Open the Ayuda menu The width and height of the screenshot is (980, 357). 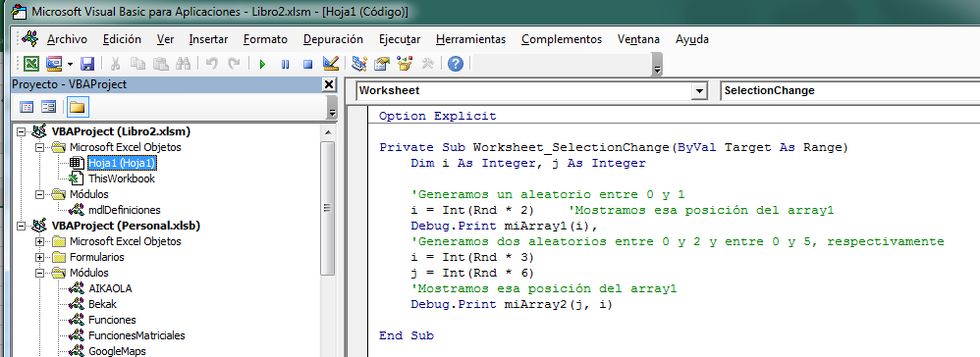[x=692, y=39]
